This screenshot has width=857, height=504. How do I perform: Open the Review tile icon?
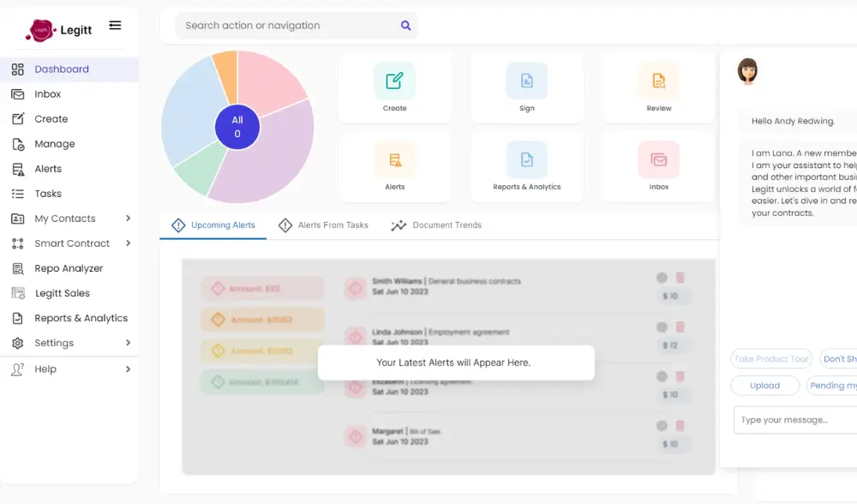pos(658,81)
